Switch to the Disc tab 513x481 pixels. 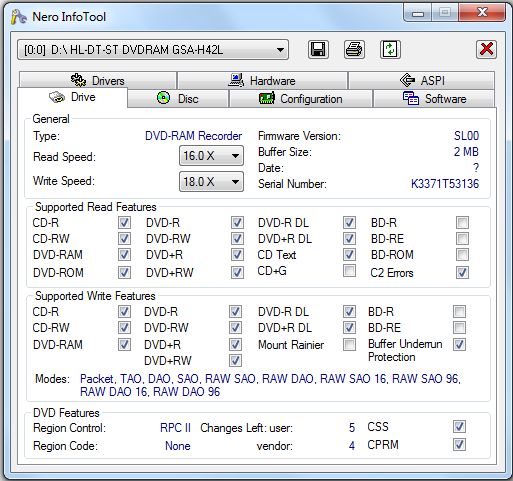point(178,99)
